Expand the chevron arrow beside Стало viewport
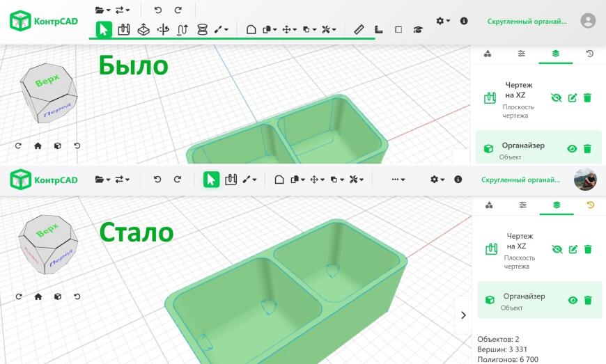The image size is (606, 364). (x=463, y=315)
